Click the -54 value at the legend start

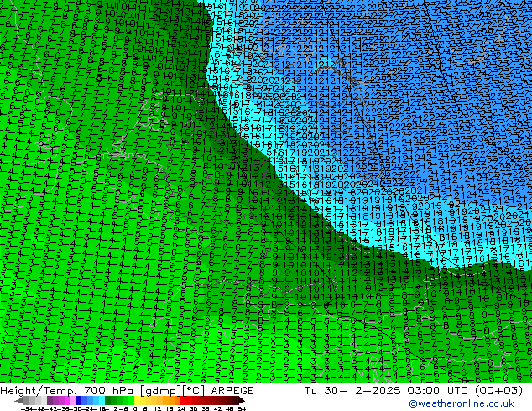coord(28,409)
